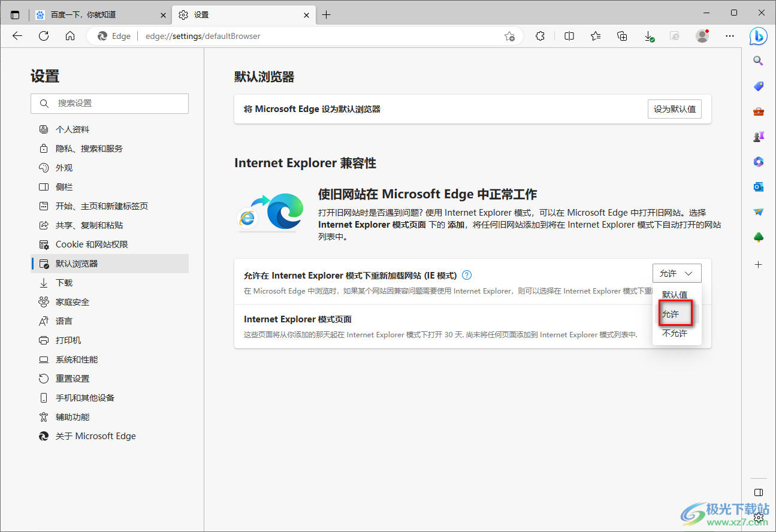Image resolution: width=776 pixels, height=532 pixels.
Task: Click the IE mode help question mark
Action: [467, 276]
